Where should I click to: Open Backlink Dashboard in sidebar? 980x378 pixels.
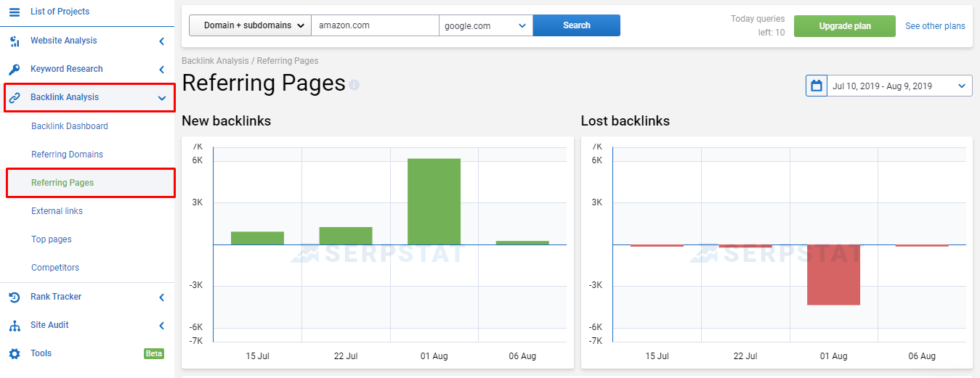tap(70, 126)
